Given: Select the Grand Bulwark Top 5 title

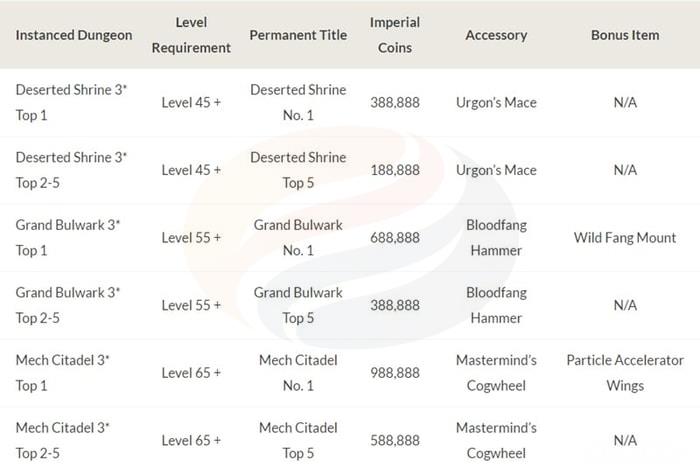Looking at the screenshot, I should tap(298, 305).
